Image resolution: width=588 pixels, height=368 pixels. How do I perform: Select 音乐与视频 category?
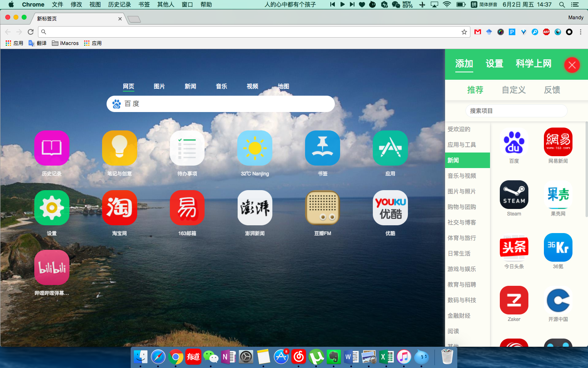pyautogui.click(x=468, y=176)
